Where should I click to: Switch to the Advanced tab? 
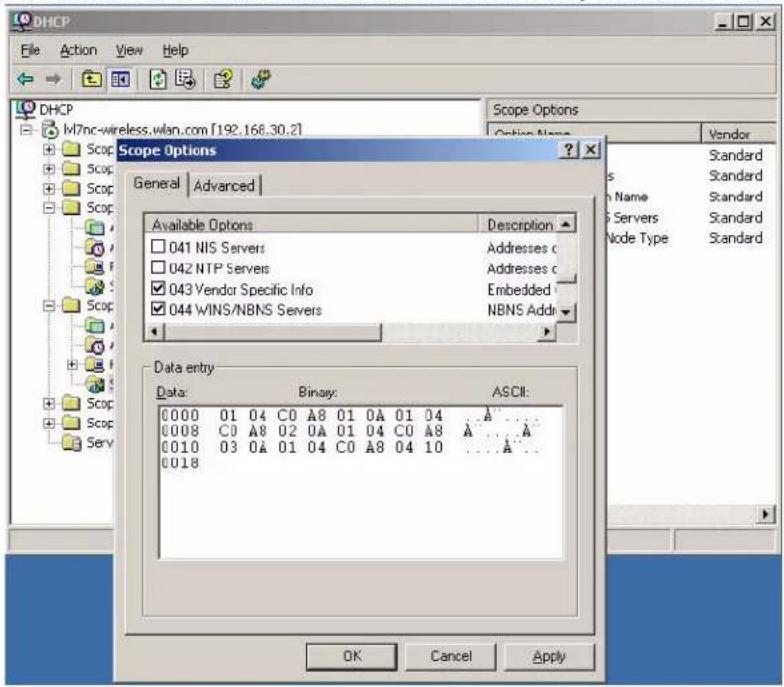tap(224, 186)
